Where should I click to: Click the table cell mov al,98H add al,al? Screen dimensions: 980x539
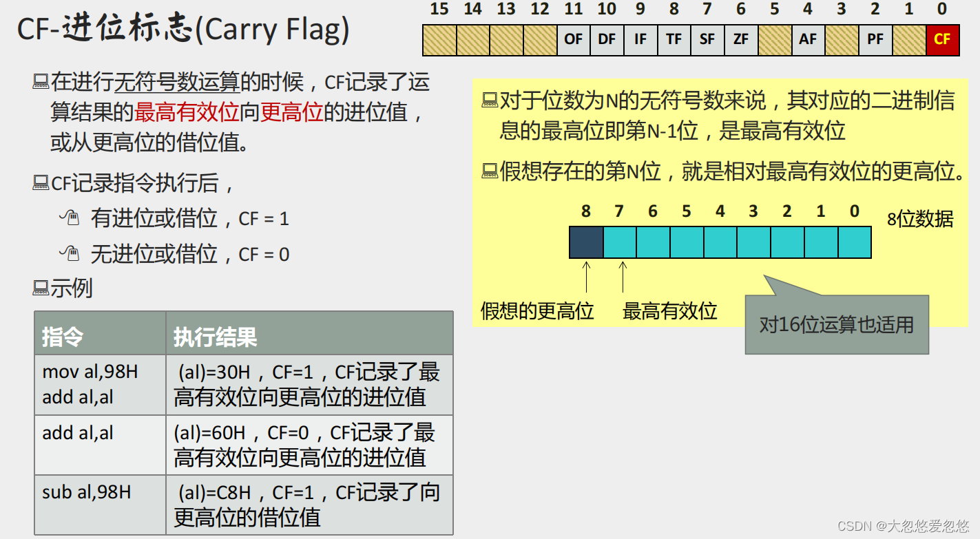(101, 385)
